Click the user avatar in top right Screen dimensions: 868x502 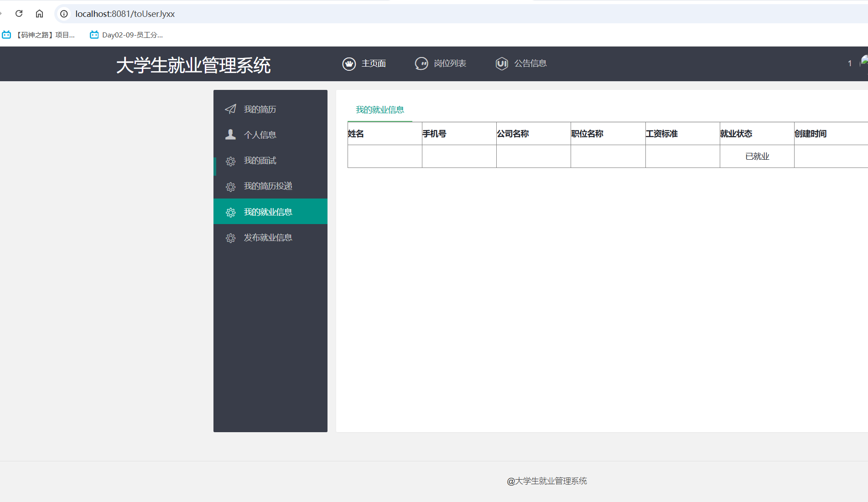pos(864,62)
